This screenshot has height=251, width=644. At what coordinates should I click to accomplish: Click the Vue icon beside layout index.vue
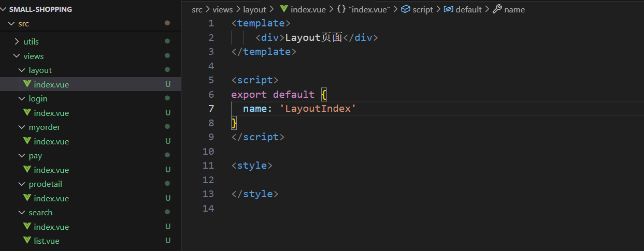tap(27, 84)
